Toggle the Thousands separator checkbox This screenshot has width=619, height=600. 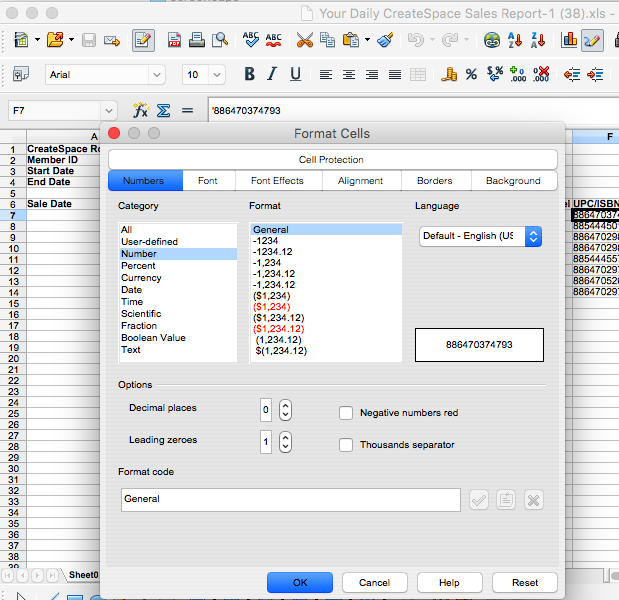point(346,445)
